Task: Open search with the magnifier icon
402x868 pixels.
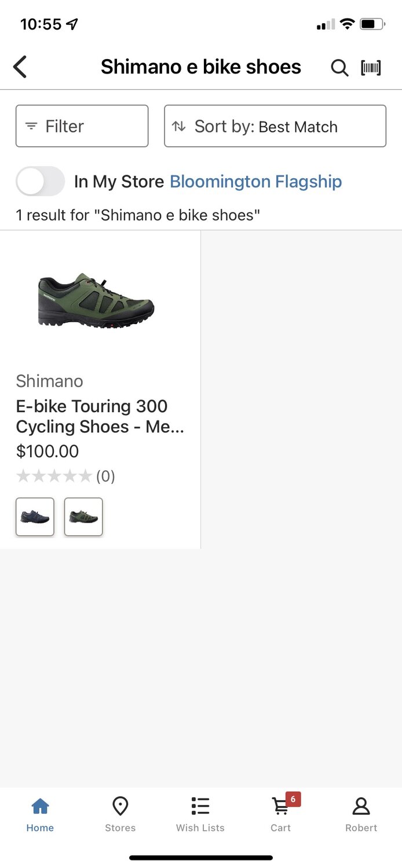Action: [339, 68]
